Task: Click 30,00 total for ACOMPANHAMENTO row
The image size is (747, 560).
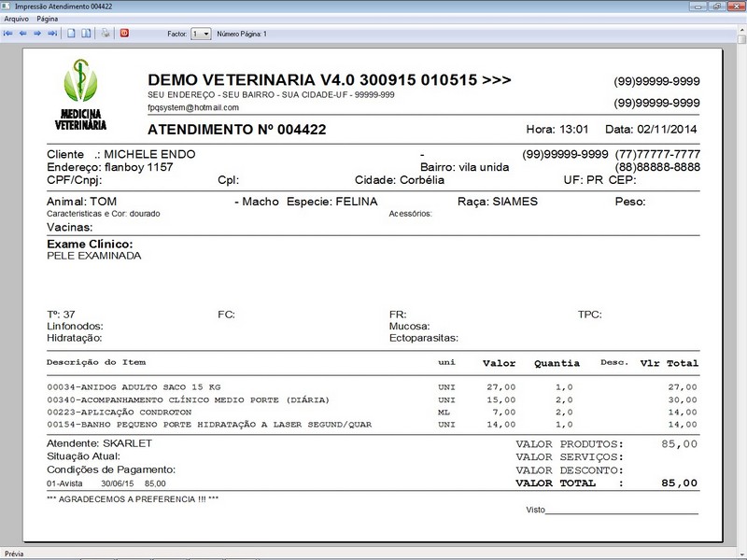Action: pyautogui.click(x=683, y=400)
